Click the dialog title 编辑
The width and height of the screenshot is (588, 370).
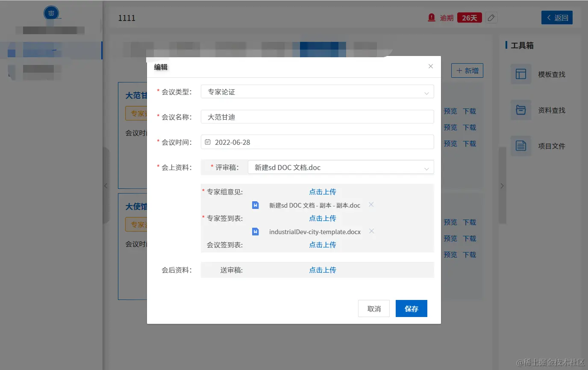(161, 67)
